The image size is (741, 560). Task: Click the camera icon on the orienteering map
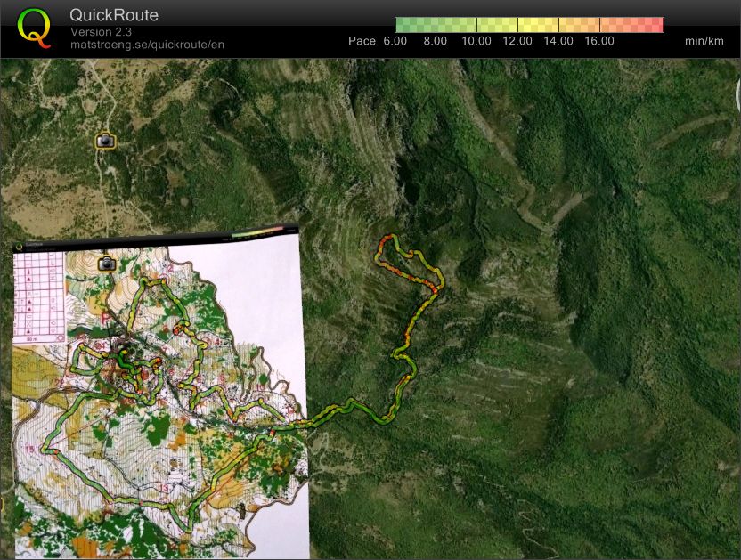point(107,264)
